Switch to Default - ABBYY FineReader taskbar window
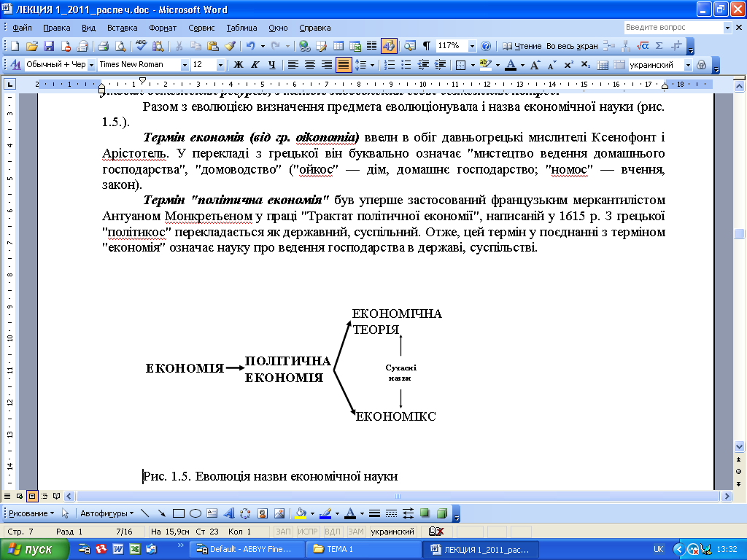The height and width of the screenshot is (560, 747). [x=246, y=549]
